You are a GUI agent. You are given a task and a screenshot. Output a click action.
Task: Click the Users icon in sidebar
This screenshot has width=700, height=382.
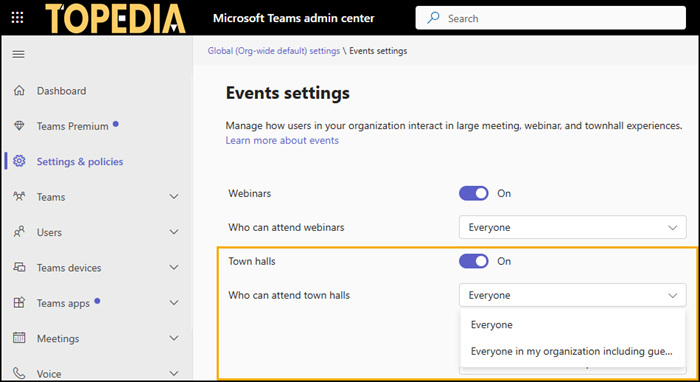tap(19, 232)
